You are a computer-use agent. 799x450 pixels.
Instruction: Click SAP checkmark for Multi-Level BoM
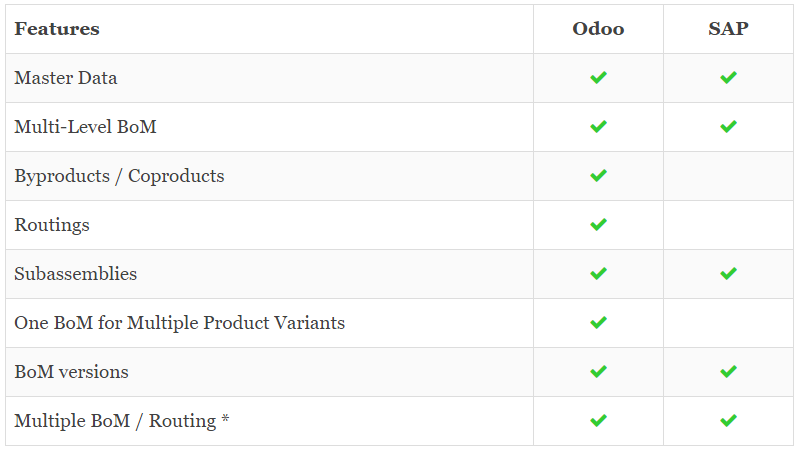click(x=728, y=126)
